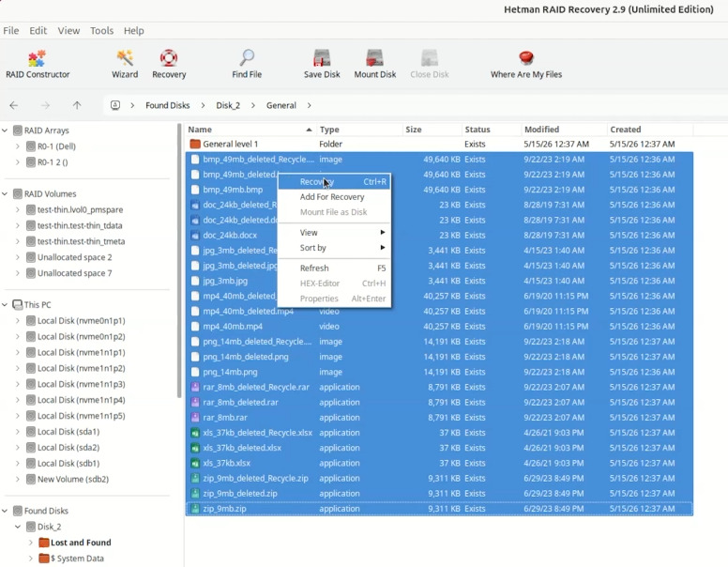The image size is (728, 567).
Task: Click the Recovery lifebuoy toolbar icon
Action: point(169,64)
